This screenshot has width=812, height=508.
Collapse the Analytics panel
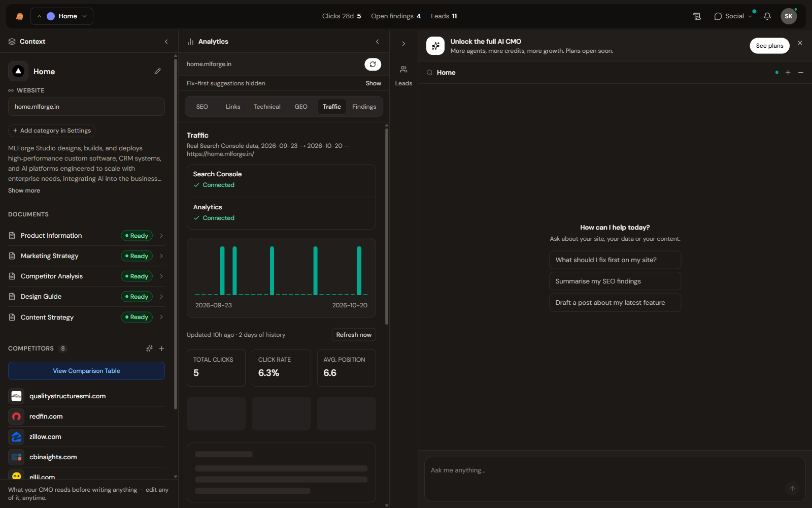[377, 42]
